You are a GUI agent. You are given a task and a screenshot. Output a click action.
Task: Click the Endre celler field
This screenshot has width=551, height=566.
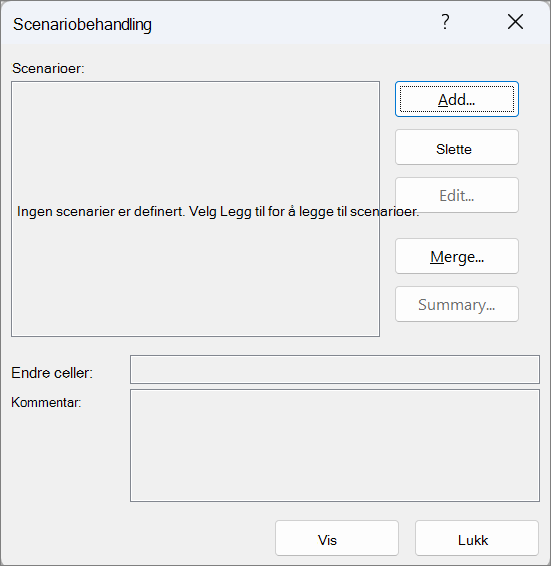(335, 369)
